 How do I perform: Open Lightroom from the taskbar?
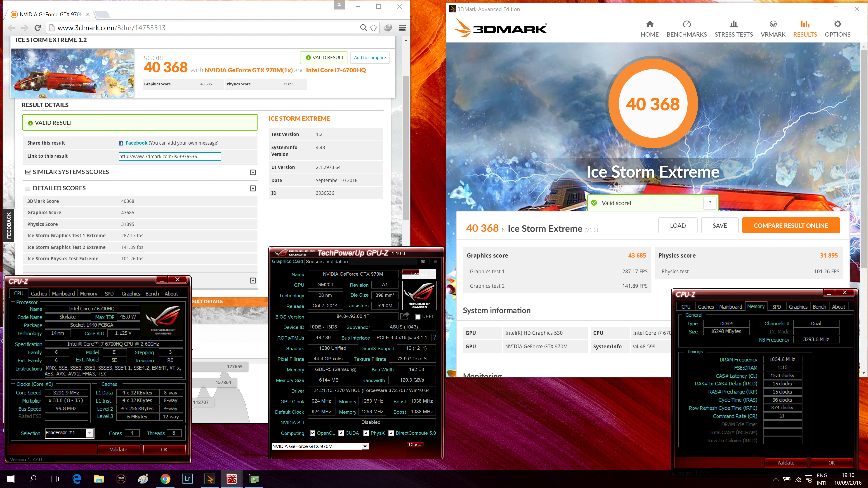(187, 479)
